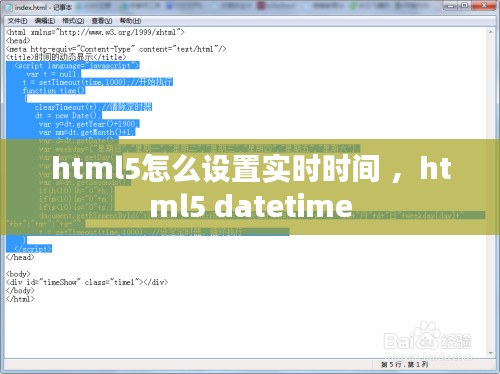Open the 文件(F) menu
Image resolution: width=500 pixels, height=374 pixels.
(x=17, y=21)
